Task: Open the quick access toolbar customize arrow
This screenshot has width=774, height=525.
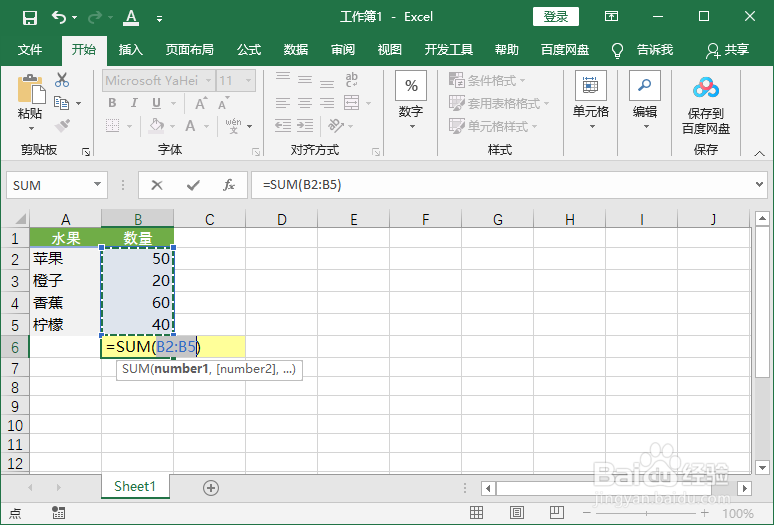Action: coord(159,19)
